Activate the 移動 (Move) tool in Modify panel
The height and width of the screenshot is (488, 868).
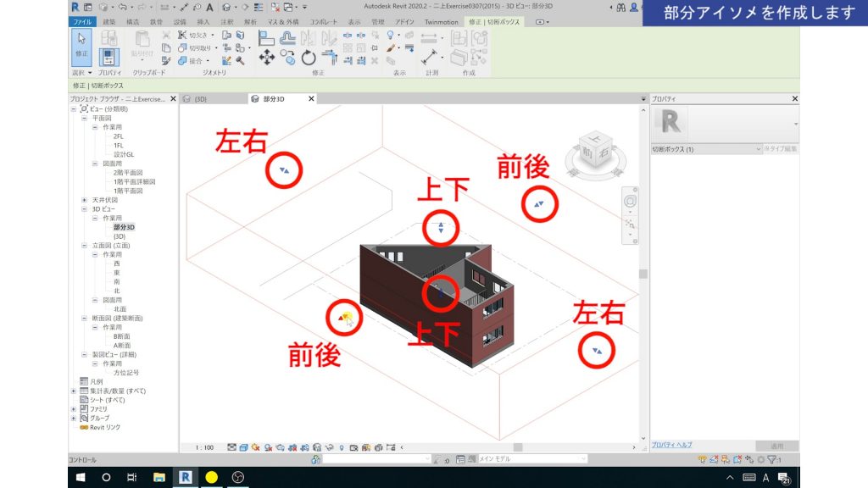(x=266, y=58)
